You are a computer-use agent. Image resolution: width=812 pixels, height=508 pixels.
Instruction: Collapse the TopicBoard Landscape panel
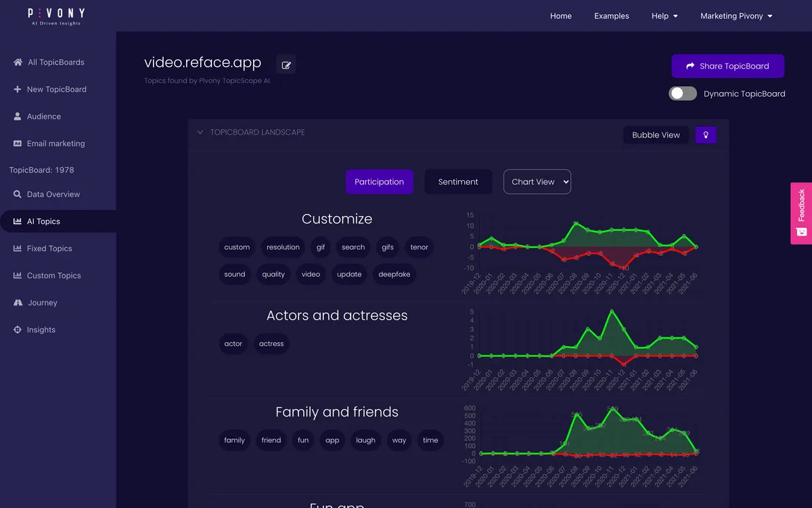[x=200, y=132]
